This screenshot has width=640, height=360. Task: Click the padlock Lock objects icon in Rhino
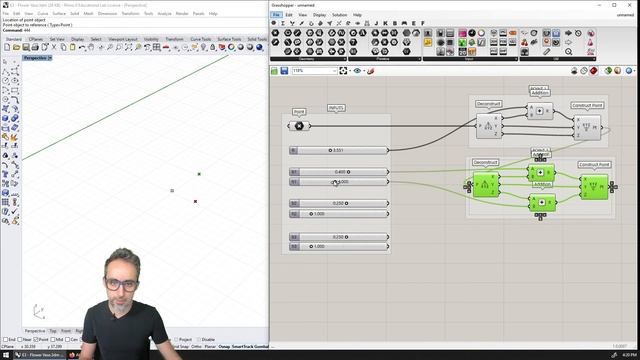click(x=213, y=48)
